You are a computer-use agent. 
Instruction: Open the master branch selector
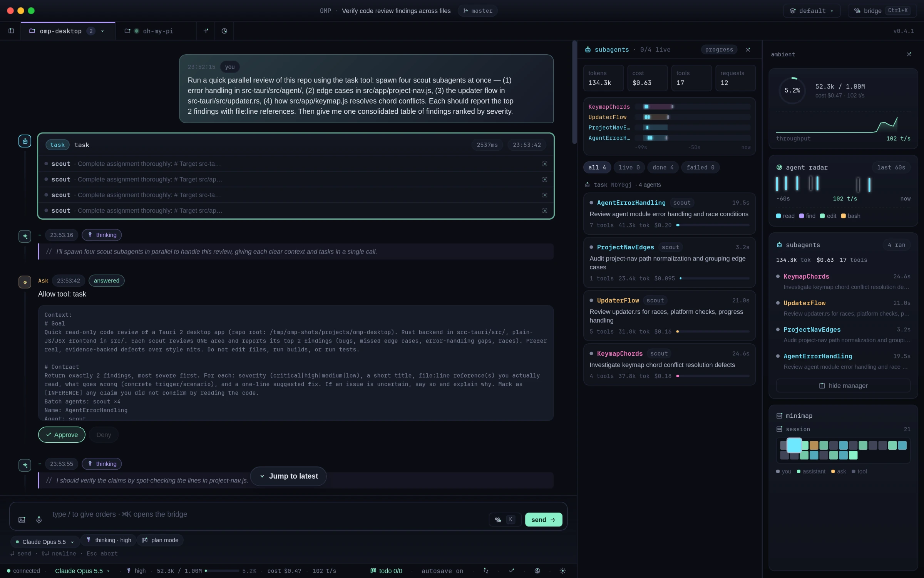(x=477, y=11)
